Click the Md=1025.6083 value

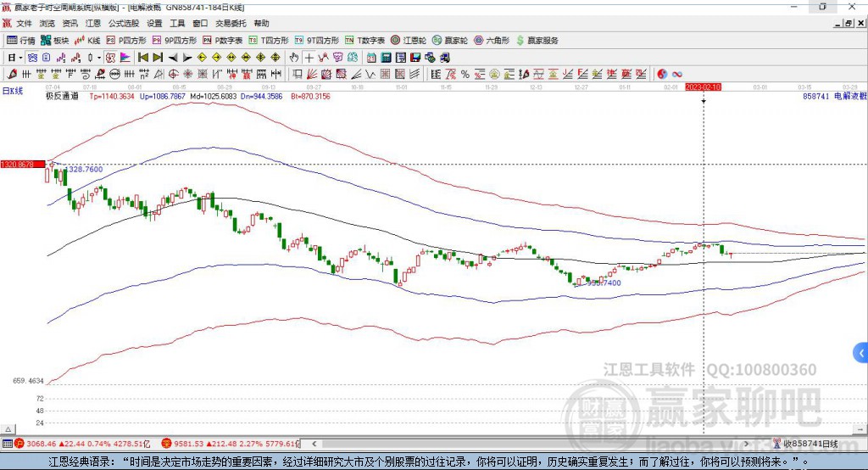(213, 97)
